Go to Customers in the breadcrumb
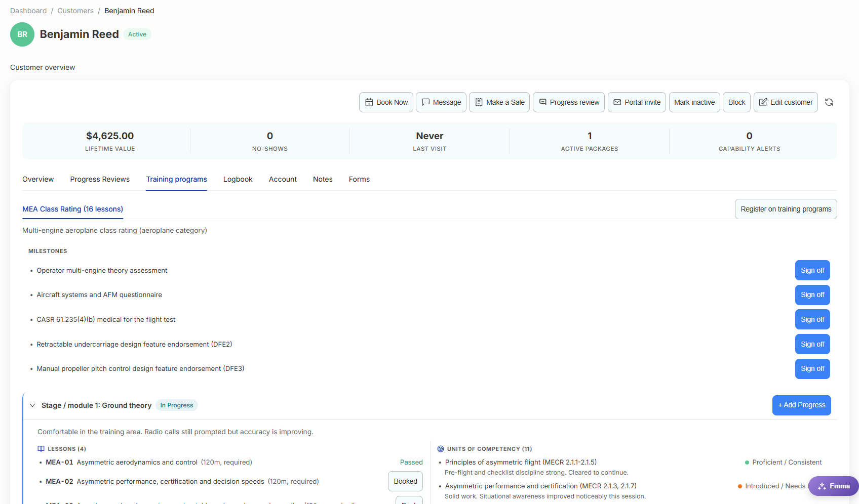Screen dimensions: 859x504 coord(75,11)
